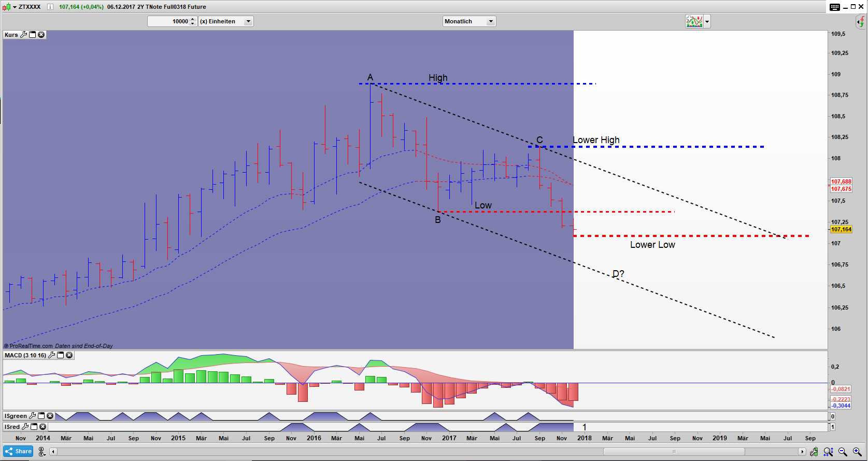Open the dropdown arrow beside the indicator icon
Screen dimensions: 868x461
707,21
